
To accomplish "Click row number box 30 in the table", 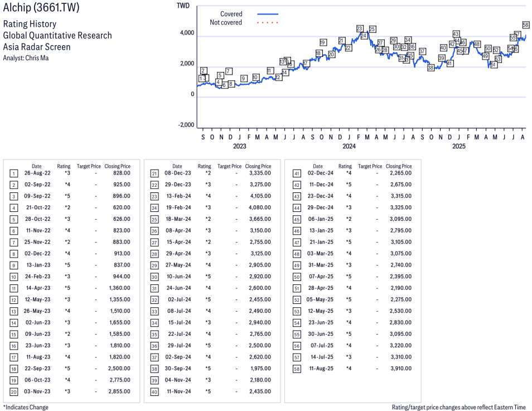I will click(x=154, y=277).
